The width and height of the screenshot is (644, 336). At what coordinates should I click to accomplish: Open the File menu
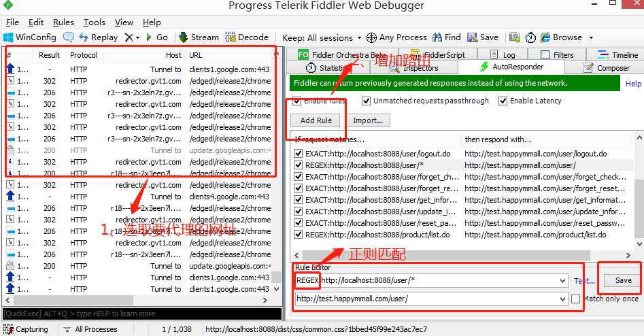pos(12,22)
